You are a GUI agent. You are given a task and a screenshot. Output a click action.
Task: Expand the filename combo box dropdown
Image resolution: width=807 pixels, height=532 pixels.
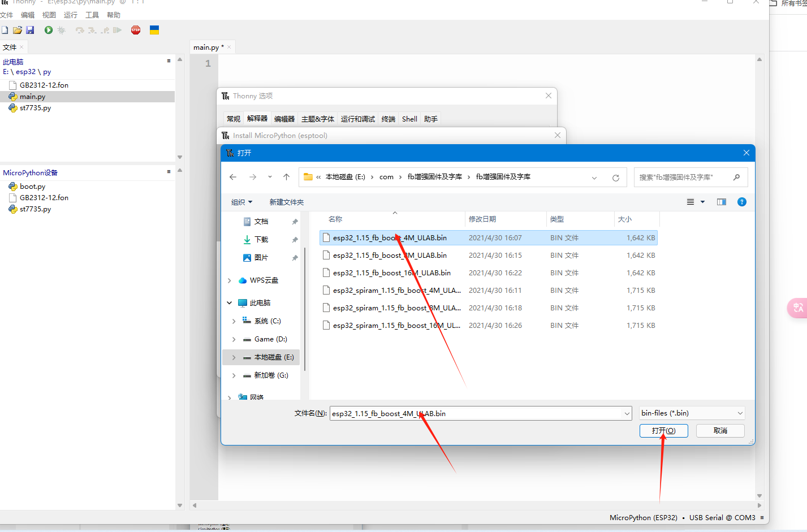pyautogui.click(x=627, y=414)
